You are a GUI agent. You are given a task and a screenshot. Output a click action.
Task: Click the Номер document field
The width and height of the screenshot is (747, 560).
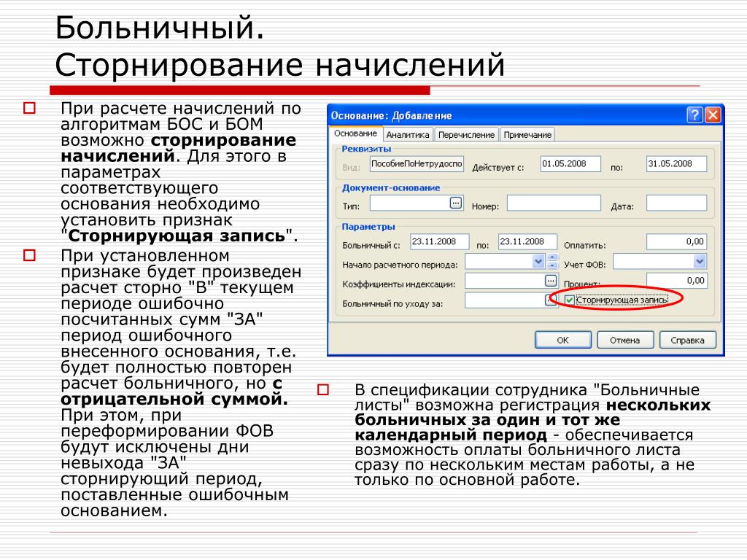(x=554, y=203)
